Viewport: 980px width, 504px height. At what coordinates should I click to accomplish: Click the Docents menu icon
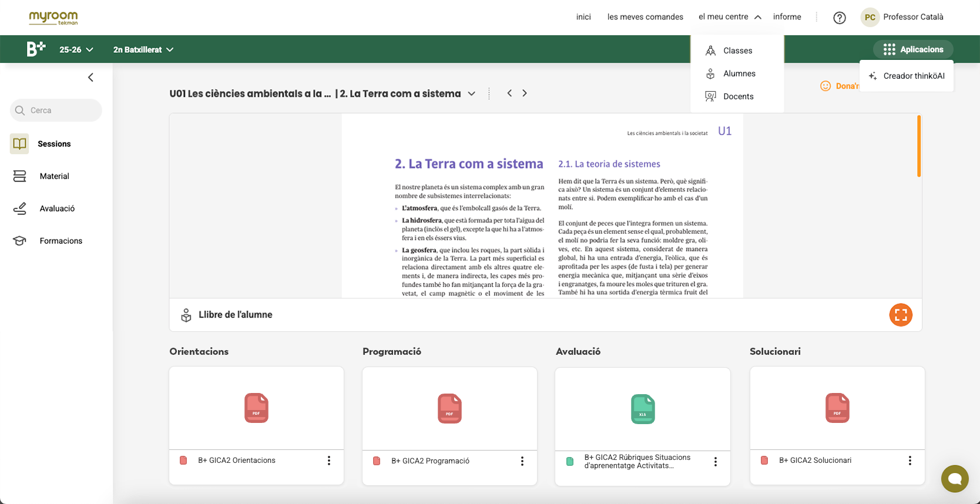[711, 96]
